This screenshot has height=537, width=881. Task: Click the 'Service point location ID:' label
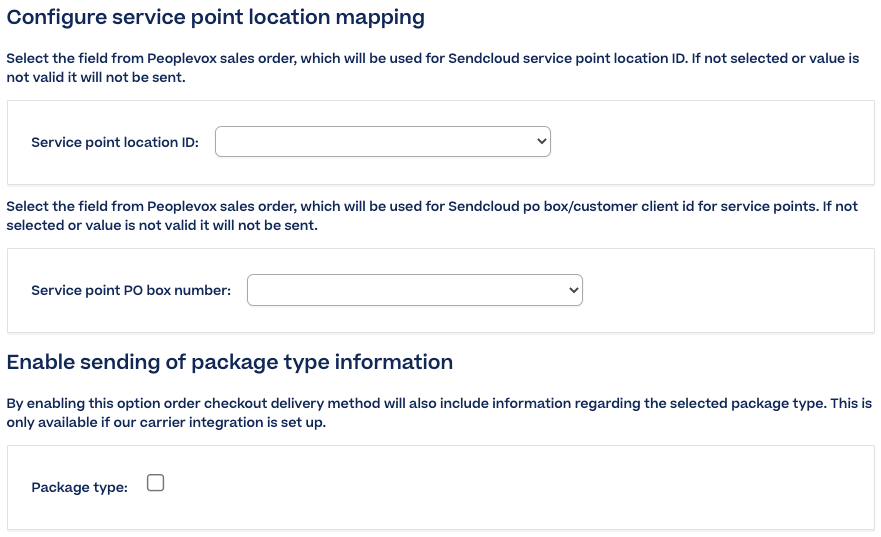click(115, 143)
